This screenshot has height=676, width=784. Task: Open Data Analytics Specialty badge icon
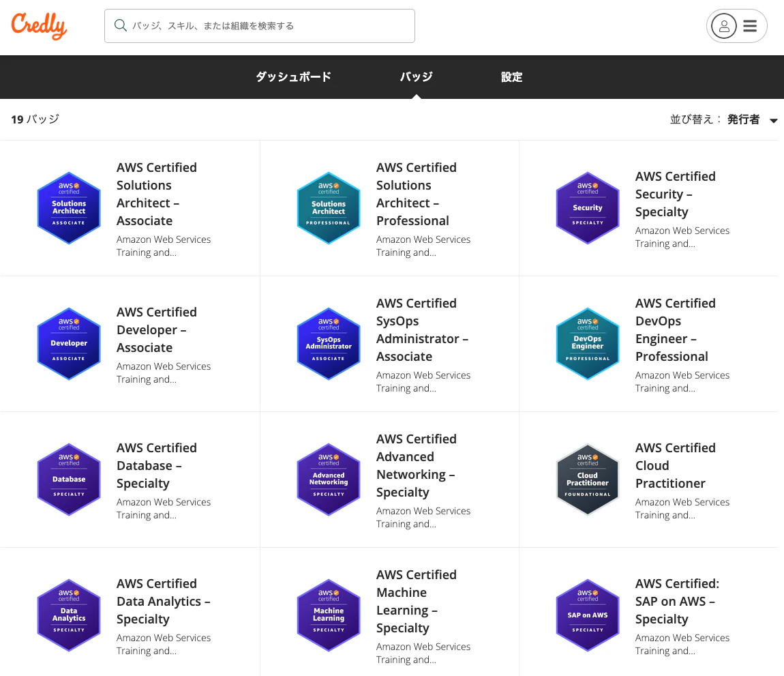[69, 615]
